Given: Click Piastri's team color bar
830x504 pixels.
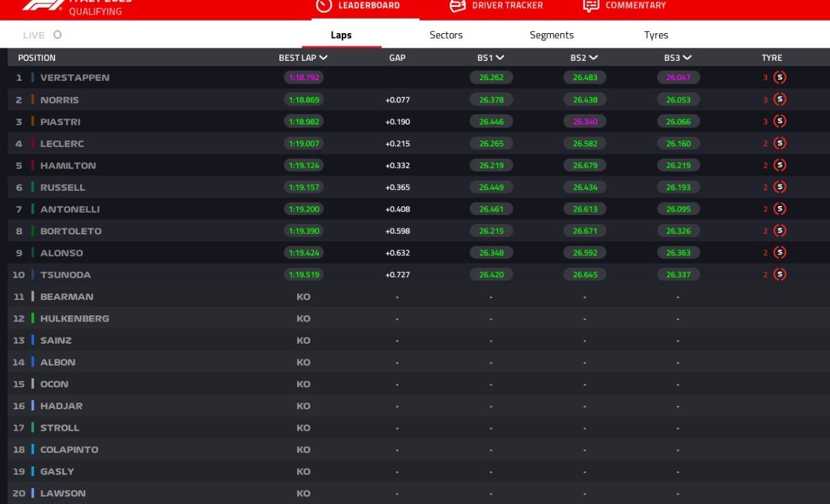Looking at the screenshot, I should click(33, 122).
